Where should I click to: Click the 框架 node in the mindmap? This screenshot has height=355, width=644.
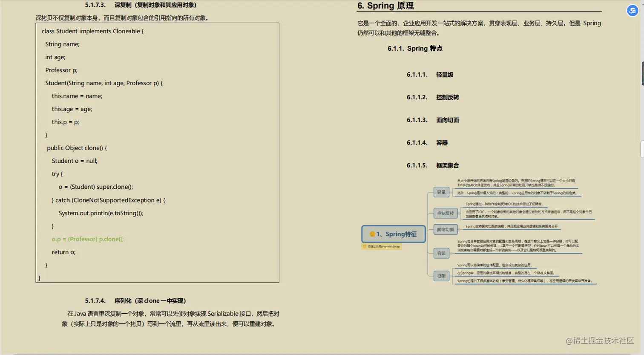point(441,276)
